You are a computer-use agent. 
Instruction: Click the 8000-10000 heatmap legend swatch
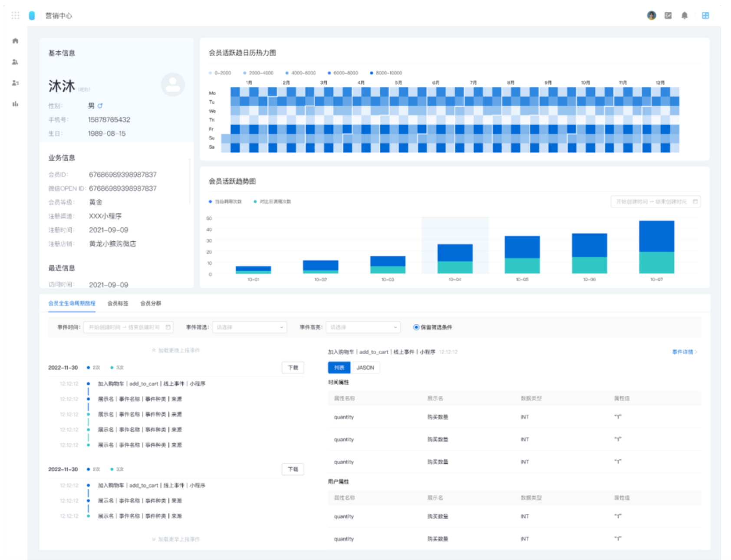[x=372, y=73]
